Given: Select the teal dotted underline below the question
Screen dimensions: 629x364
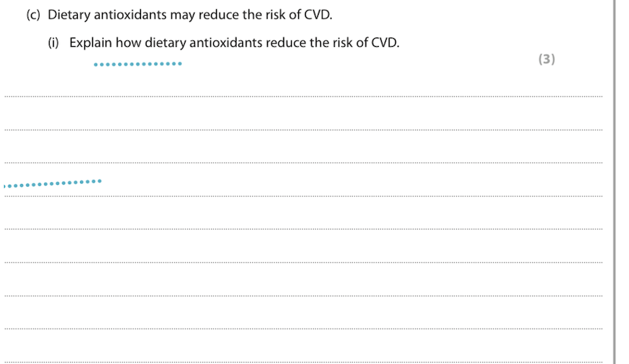Looking at the screenshot, I should (138, 64).
